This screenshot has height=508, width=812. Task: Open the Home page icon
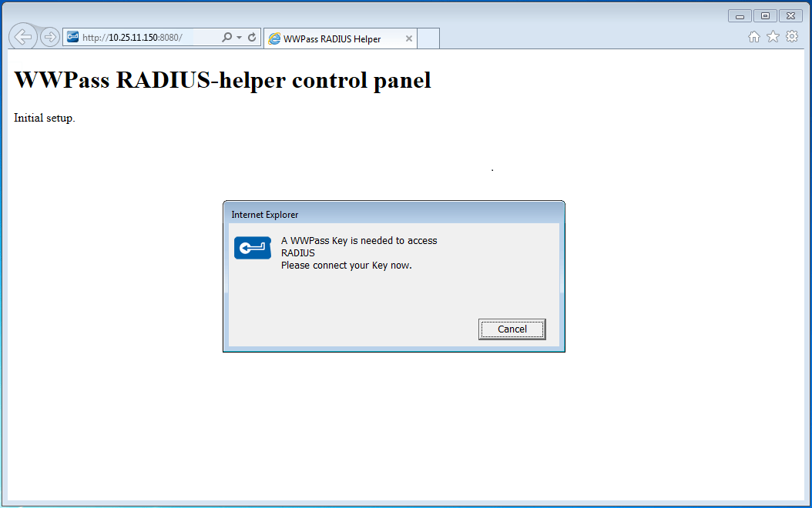tap(754, 37)
